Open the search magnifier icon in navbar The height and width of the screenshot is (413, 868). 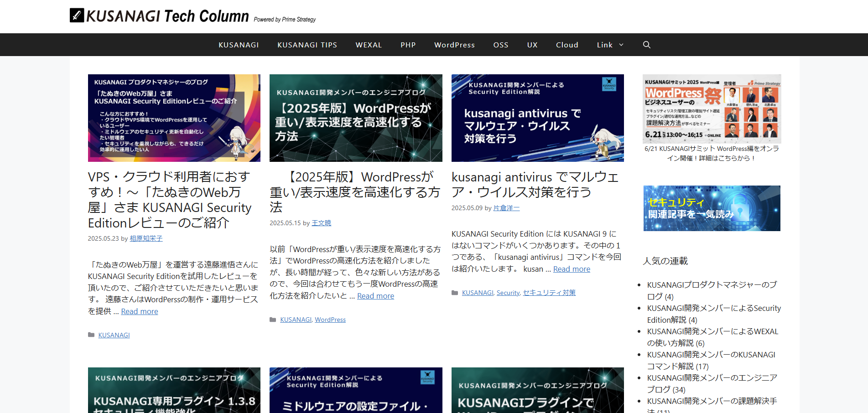click(646, 45)
